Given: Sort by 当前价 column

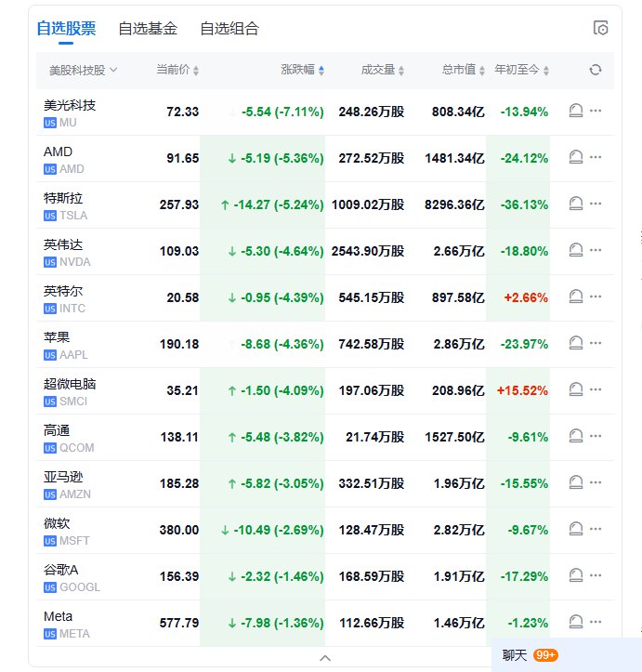Looking at the screenshot, I should pos(177,70).
